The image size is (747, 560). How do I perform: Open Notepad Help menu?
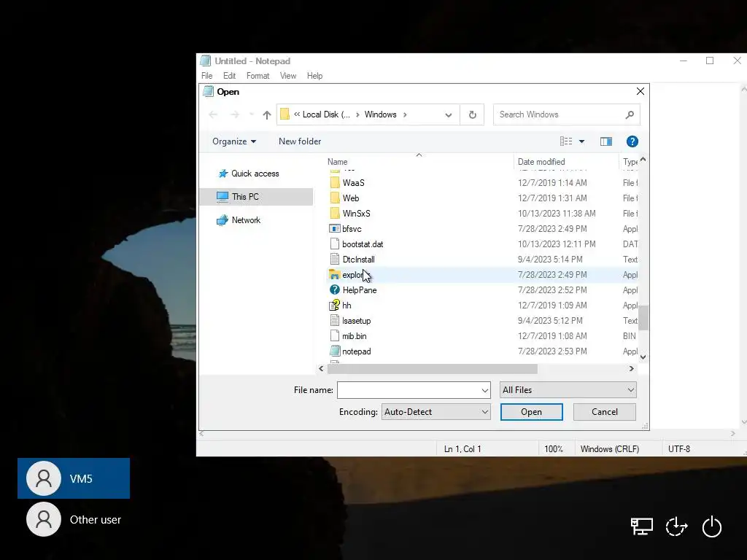tap(314, 76)
